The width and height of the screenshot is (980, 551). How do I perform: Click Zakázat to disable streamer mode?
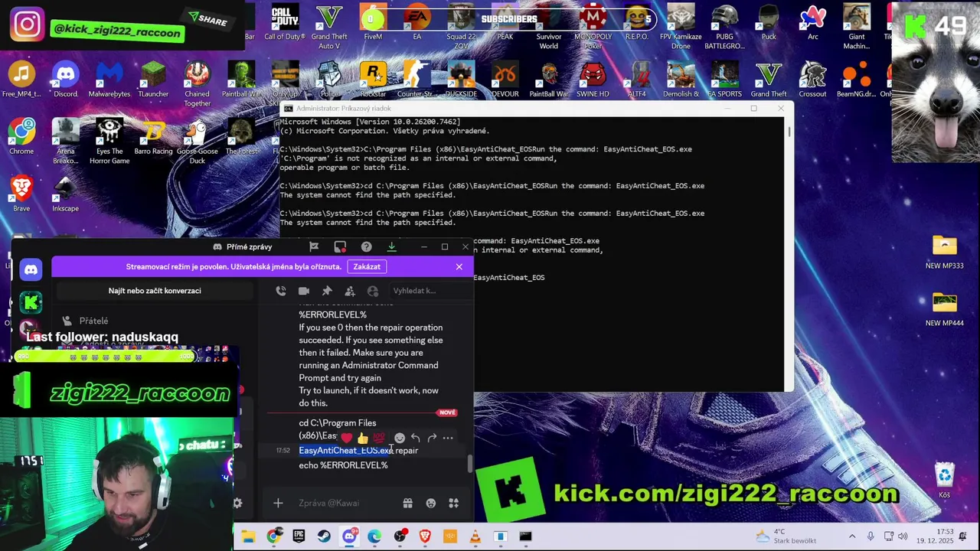[367, 266]
